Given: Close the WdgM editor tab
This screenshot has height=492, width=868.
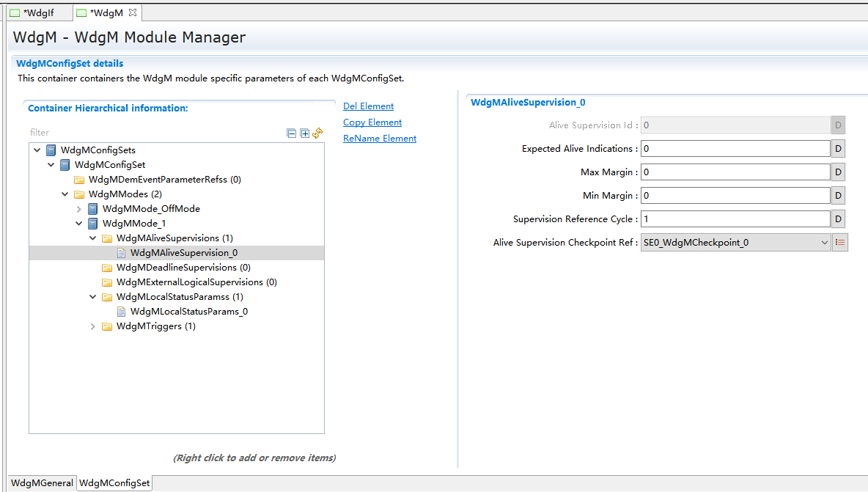Looking at the screenshot, I should [x=133, y=13].
